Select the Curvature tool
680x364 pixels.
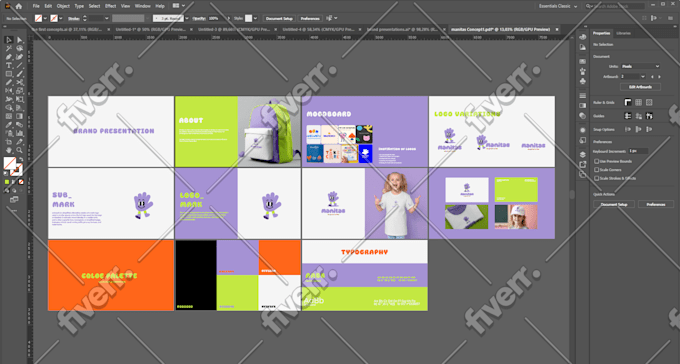[x=20, y=57]
